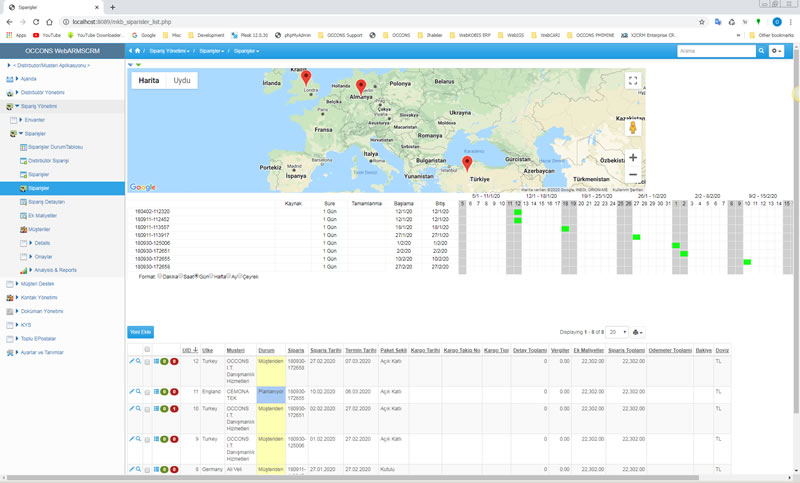Click the green Gantt bar for order 180911-113917
This screenshot has width=800, height=483.
click(636, 237)
